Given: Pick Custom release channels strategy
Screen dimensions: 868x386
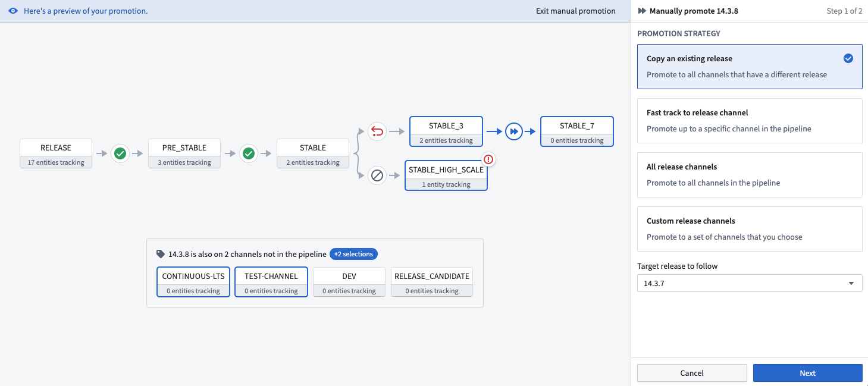Looking at the screenshot, I should coord(750,229).
